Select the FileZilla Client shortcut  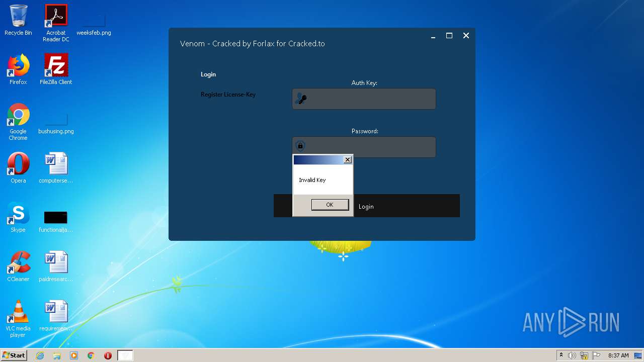pos(56,69)
